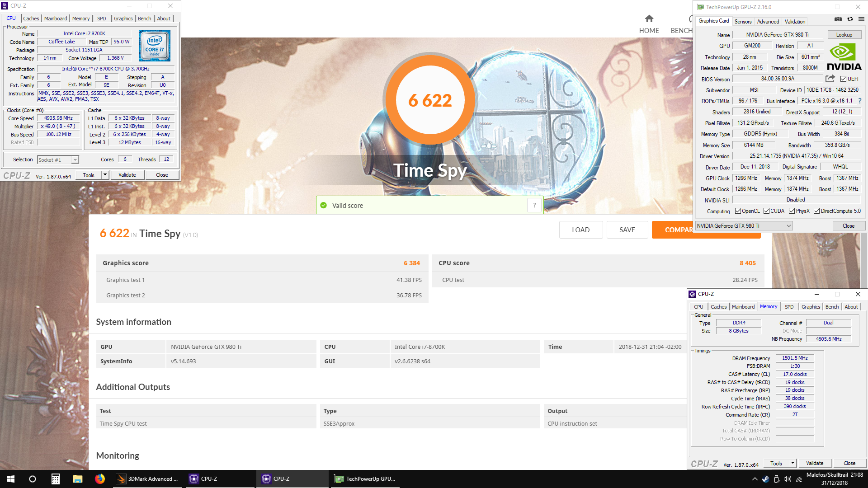
Task: Open the Calculator from the taskbar
Action: click(55, 479)
